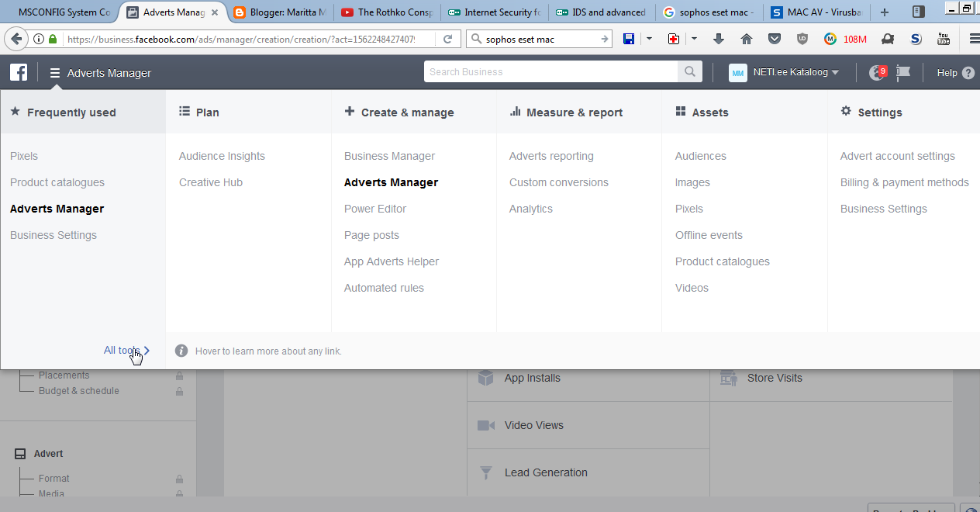Open the Help question mark icon
980x512 pixels.
[968, 73]
